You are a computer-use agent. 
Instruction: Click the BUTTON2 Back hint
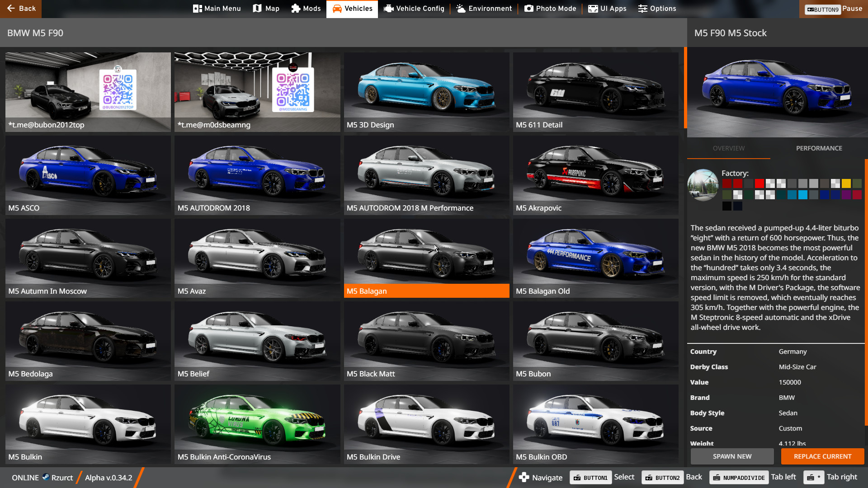(672, 477)
